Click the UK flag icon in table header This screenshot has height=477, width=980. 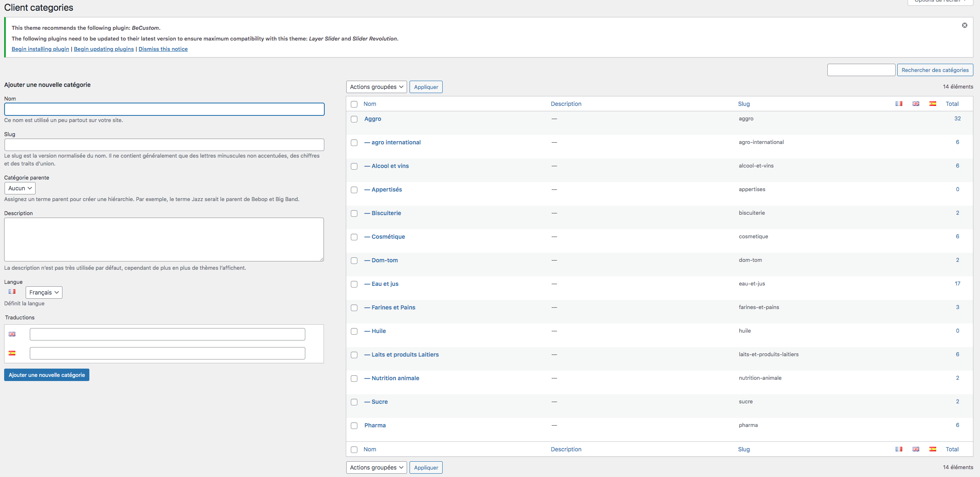coord(915,104)
